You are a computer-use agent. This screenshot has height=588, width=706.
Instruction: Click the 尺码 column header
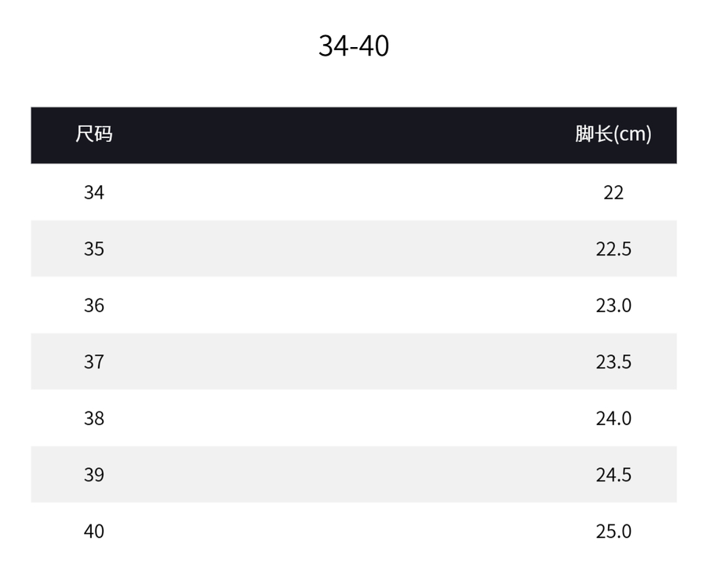click(94, 134)
